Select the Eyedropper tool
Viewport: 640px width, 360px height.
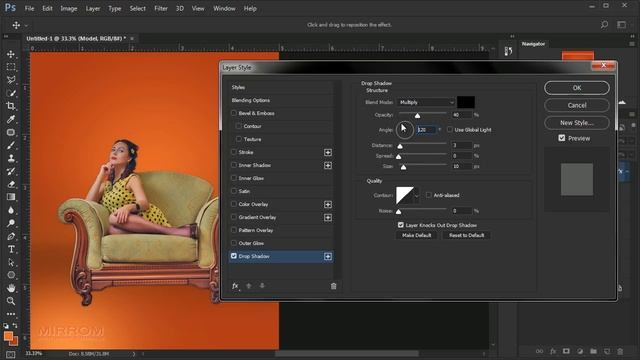pos(11,119)
